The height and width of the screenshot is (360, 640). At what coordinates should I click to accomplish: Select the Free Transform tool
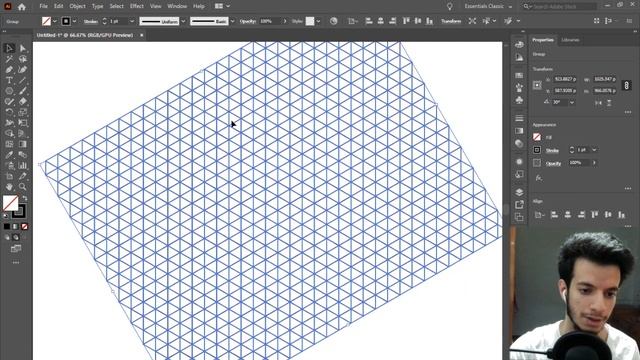22,123
